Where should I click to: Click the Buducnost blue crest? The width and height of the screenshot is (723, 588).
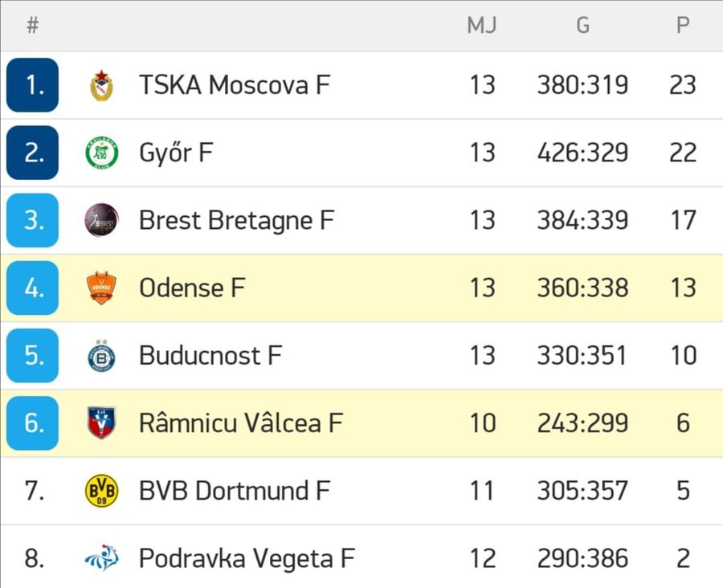click(101, 356)
